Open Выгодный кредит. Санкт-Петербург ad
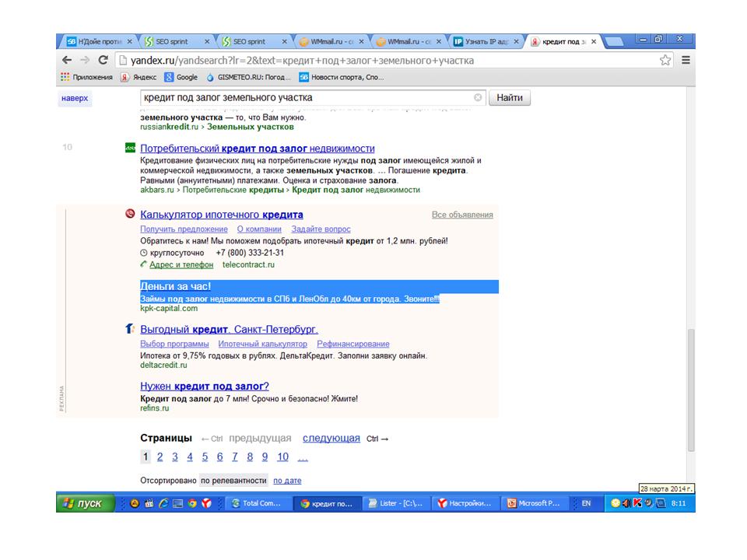The image size is (747, 560). (x=229, y=329)
